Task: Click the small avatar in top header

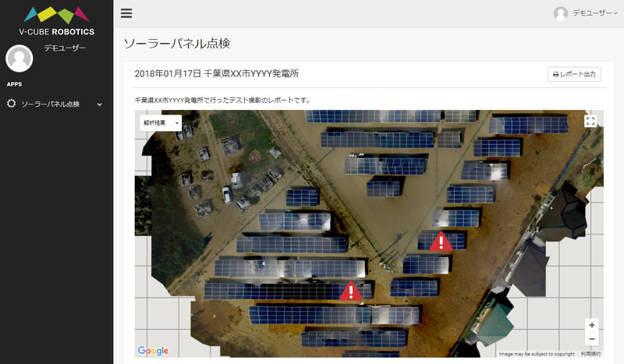Action: tap(560, 13)
